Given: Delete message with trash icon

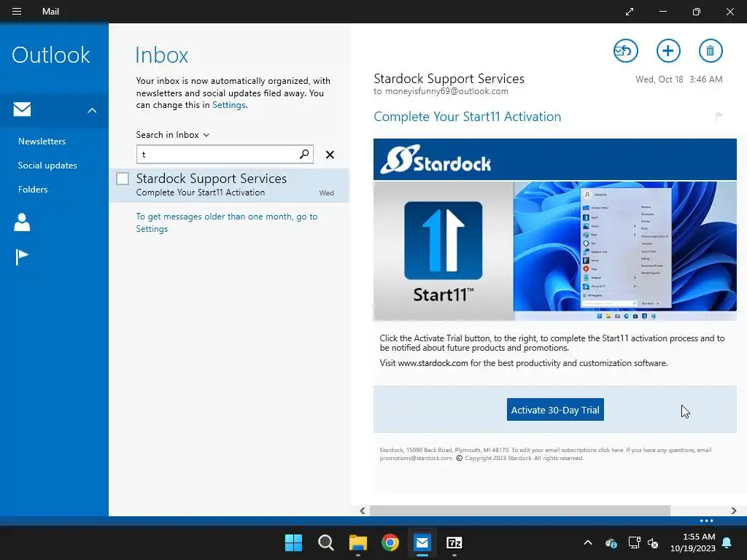Looking at the screenshot, I should (711, 50).
